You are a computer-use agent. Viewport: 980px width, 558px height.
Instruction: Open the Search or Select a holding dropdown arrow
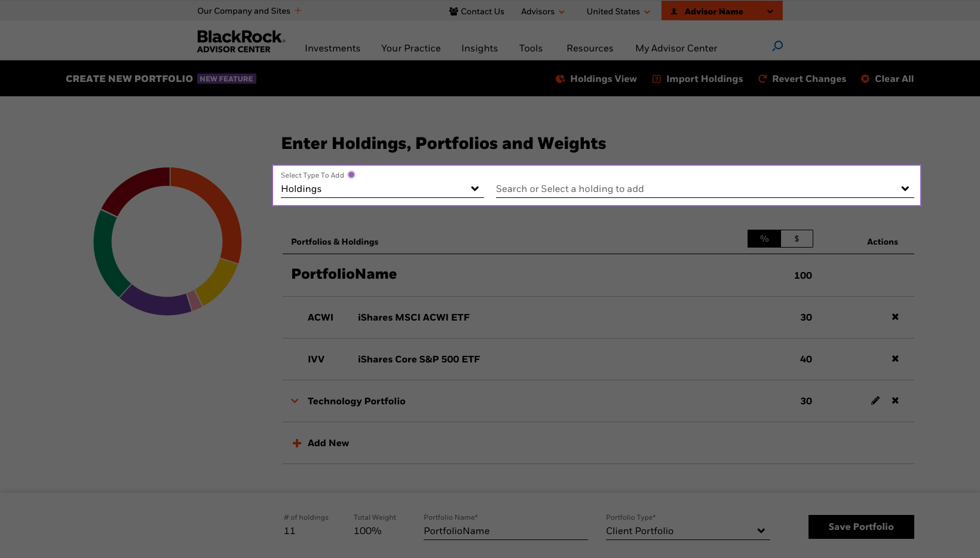click(x=905, y=189)
